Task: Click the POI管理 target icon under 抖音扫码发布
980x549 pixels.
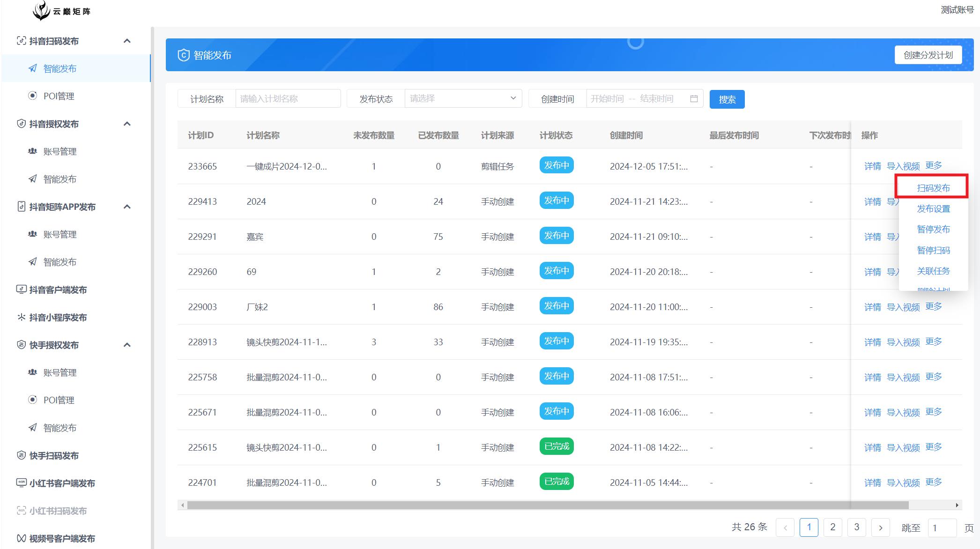Action: pos(32,96)
